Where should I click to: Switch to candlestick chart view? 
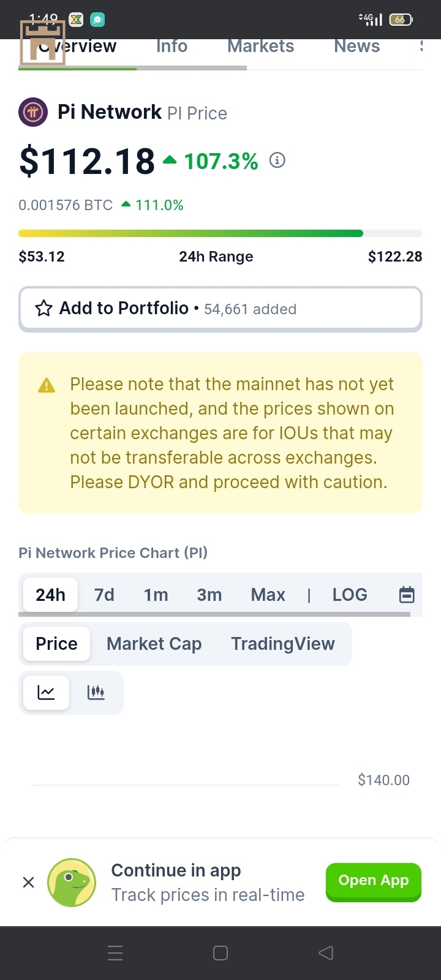click(96, 693)
